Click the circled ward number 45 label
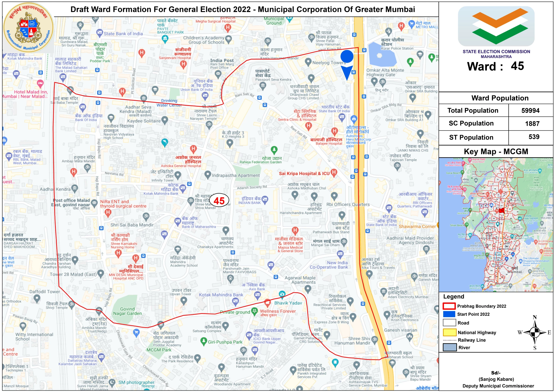The height and width of the screenshot is (392, 555). point(219,201)
